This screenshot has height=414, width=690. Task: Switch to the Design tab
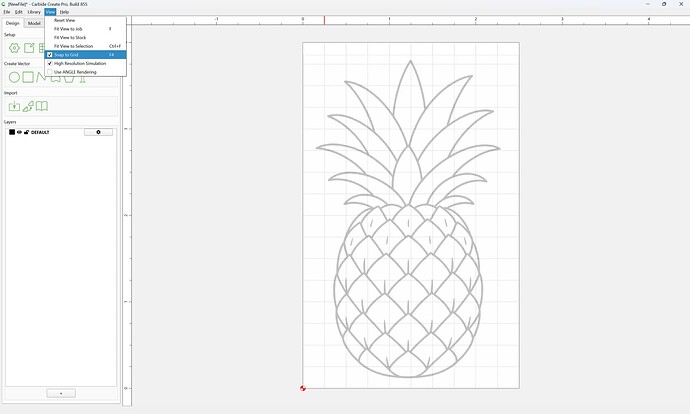pyautogui.click(x=12, y=23)
